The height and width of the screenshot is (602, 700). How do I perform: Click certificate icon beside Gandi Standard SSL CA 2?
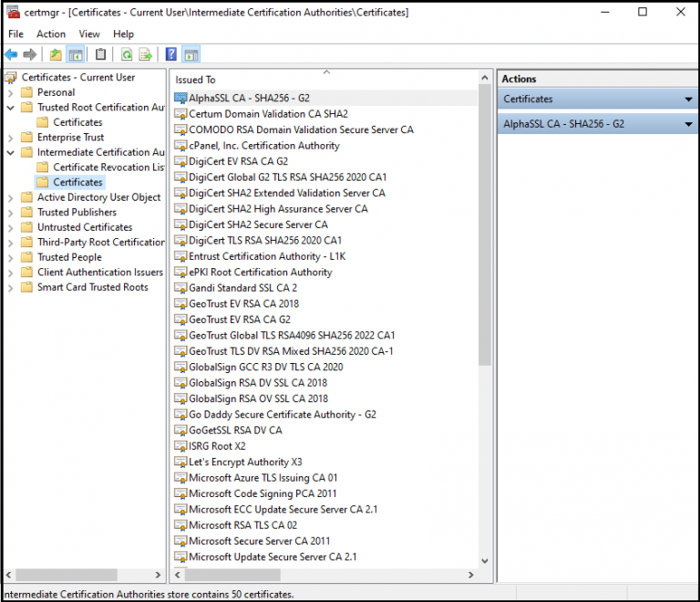tap(180, 287)
